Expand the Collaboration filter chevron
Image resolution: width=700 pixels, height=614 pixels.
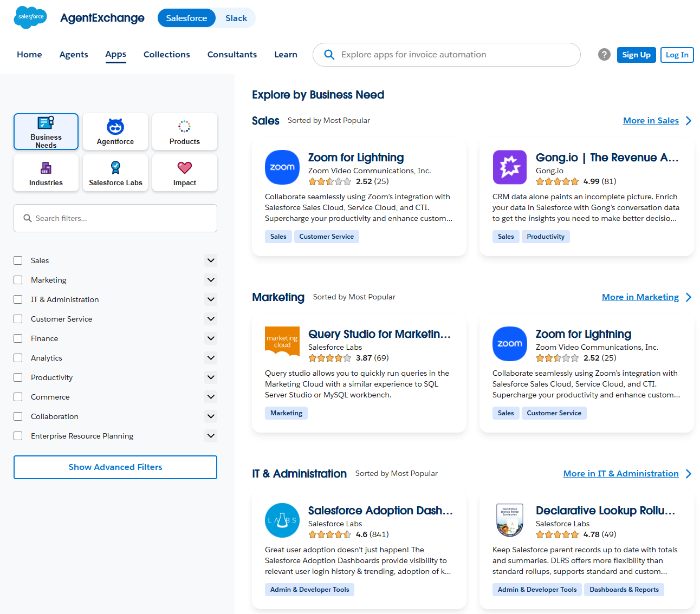pyautogui.click(x=211, y=416)
